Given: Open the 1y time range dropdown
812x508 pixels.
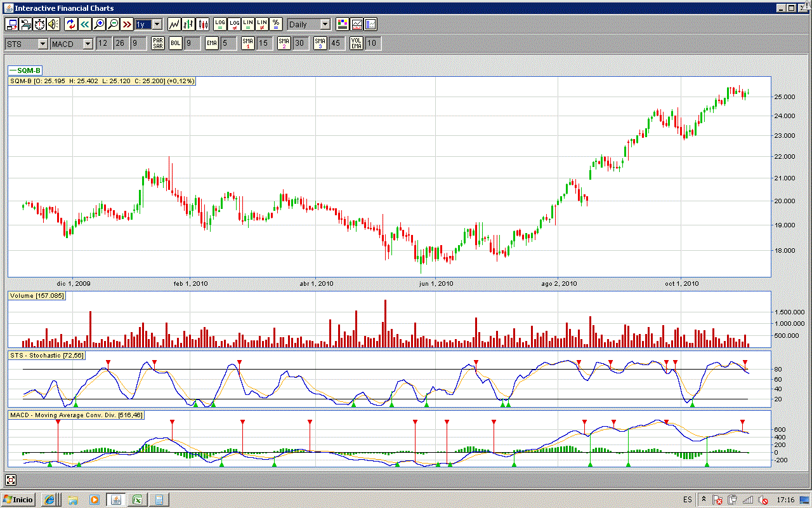Looking at the screenshot, I should click(157, 24).
